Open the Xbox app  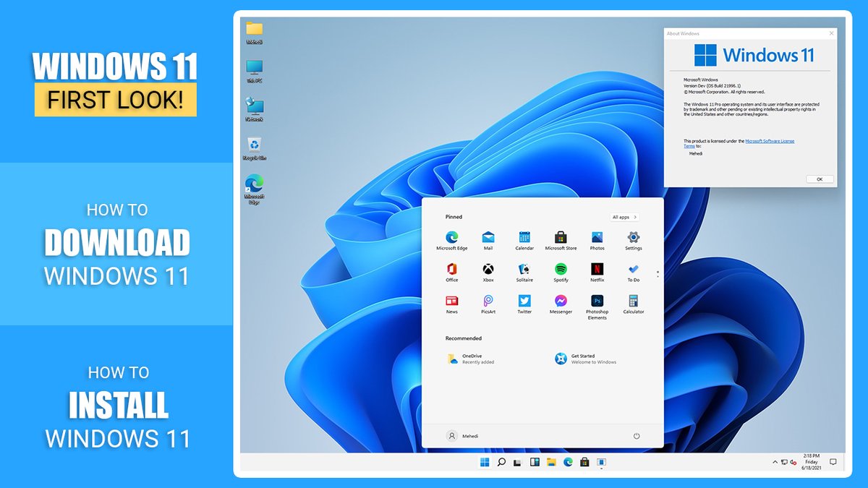[x=488, y=272]
